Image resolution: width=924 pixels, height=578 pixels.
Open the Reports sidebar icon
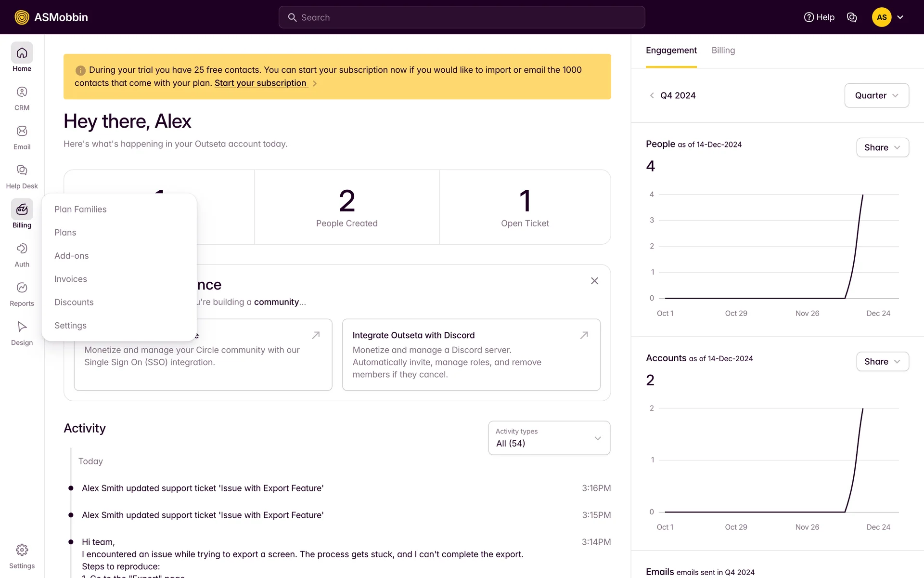(x=22, y=288)
